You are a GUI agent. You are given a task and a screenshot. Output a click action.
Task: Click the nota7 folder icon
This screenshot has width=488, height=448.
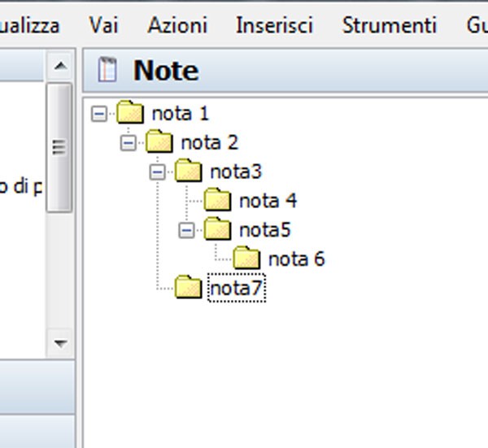click(189, 288)
